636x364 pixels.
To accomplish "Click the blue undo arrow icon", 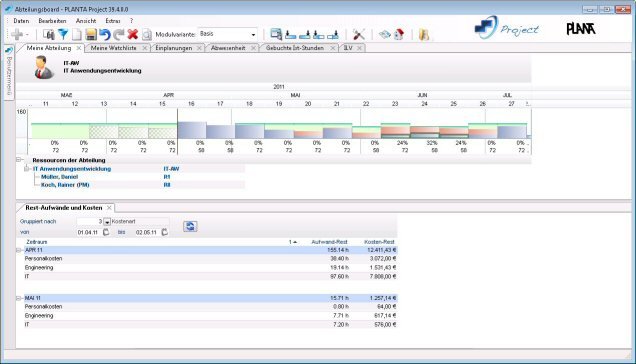I will 105,34.
